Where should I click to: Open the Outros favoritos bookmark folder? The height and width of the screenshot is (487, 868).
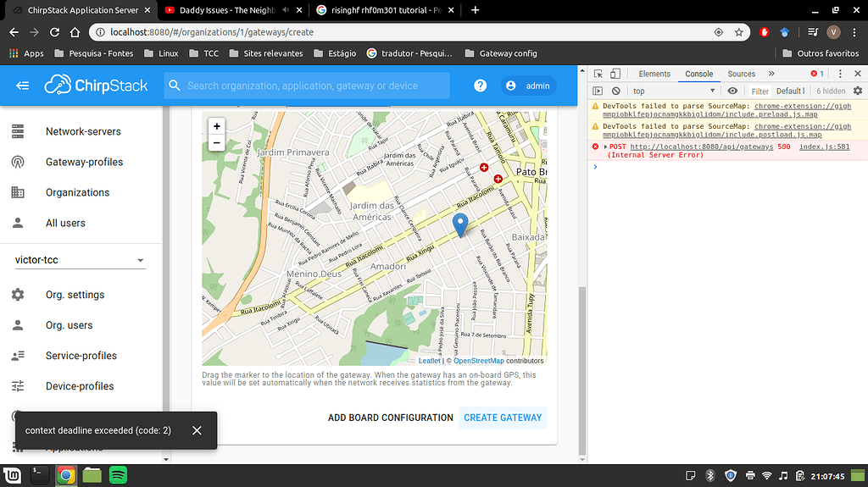tap(821, 53)
